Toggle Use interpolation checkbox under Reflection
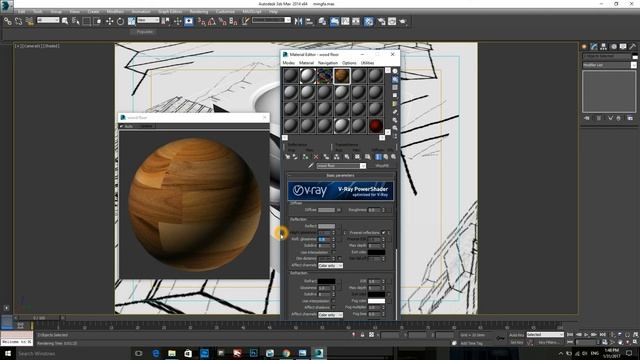The image size is (640, 360). click(x=333, y=252)
